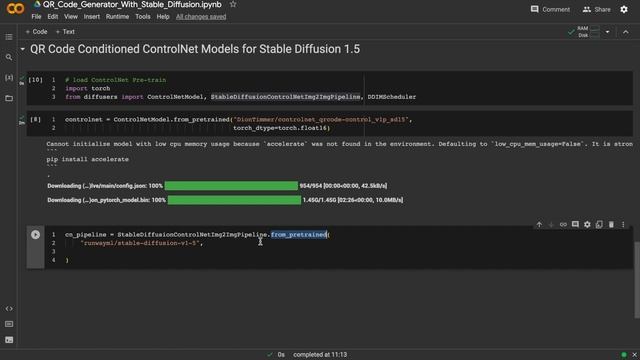Screen dimensions: 640x360
Task: Open code snippets panel icon
Action: pos(9,309)
